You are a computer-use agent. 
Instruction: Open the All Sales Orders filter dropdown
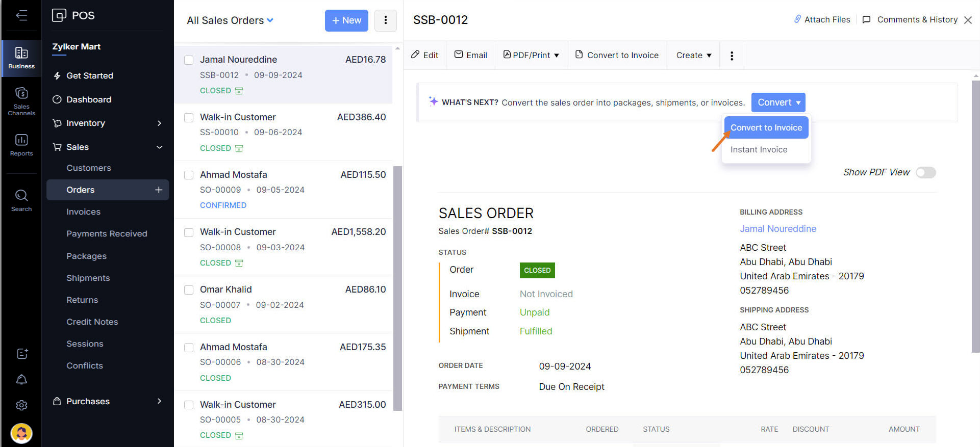click(x=230, y=20)
